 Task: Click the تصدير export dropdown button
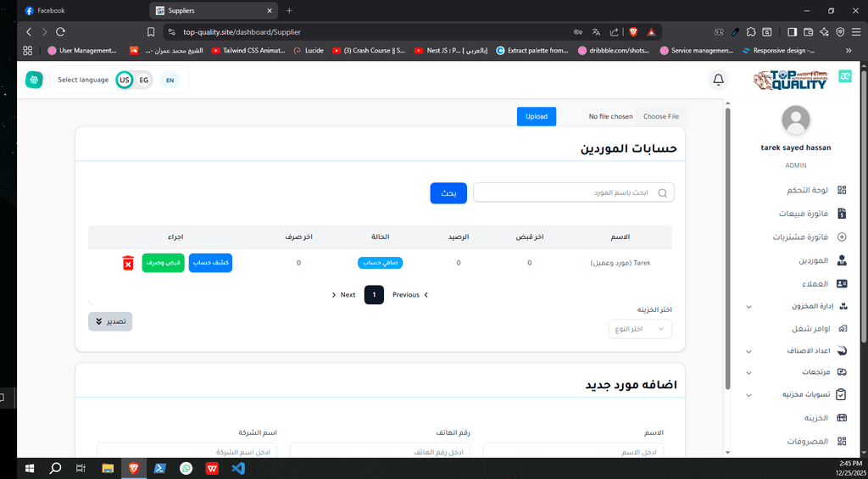click(x=110, y=321)
